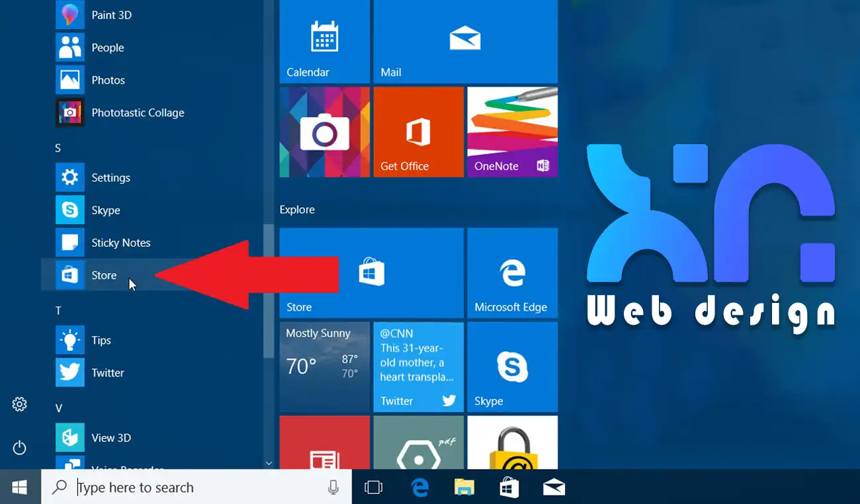860x504 pixels.
Task: Open Sticky Notes
Action: [122, 242]
